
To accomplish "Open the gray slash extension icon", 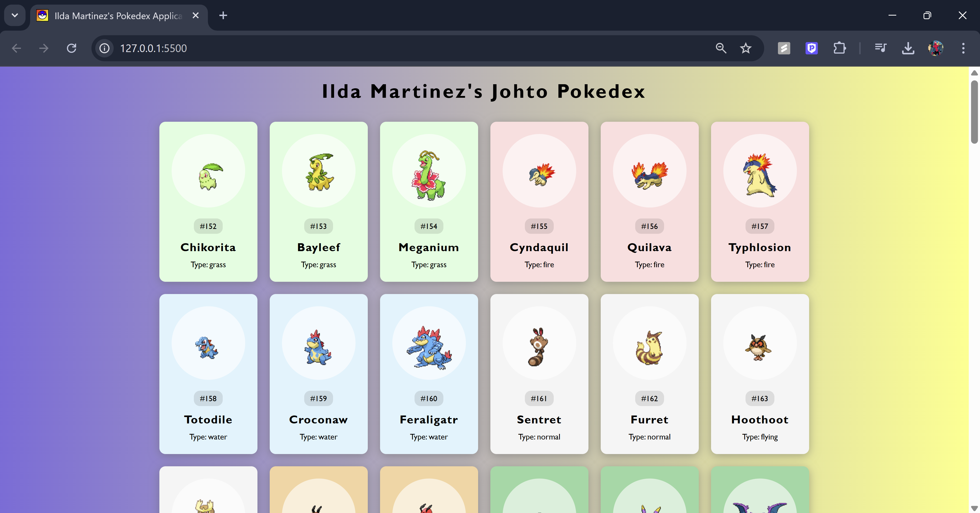I will [784, 48].
